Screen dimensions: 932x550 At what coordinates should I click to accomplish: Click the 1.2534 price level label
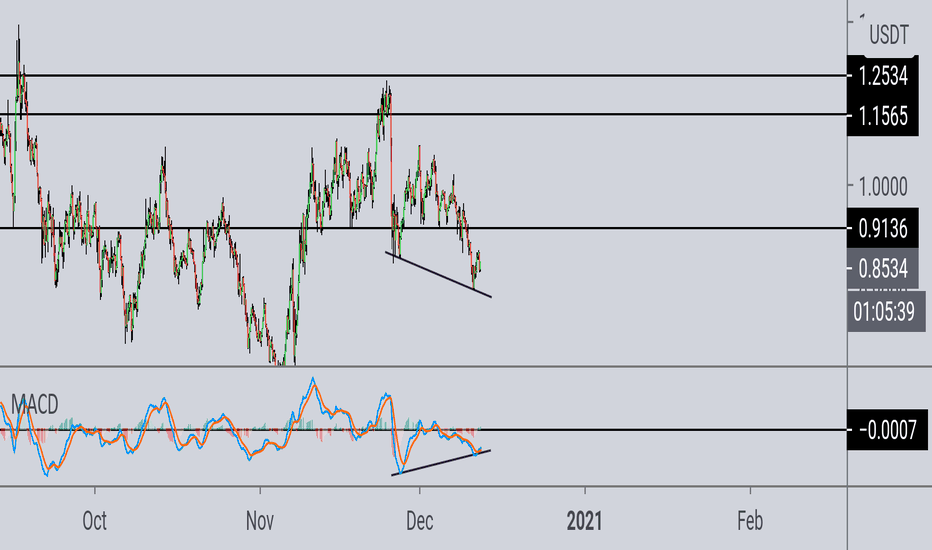click(x=883, y=76)
